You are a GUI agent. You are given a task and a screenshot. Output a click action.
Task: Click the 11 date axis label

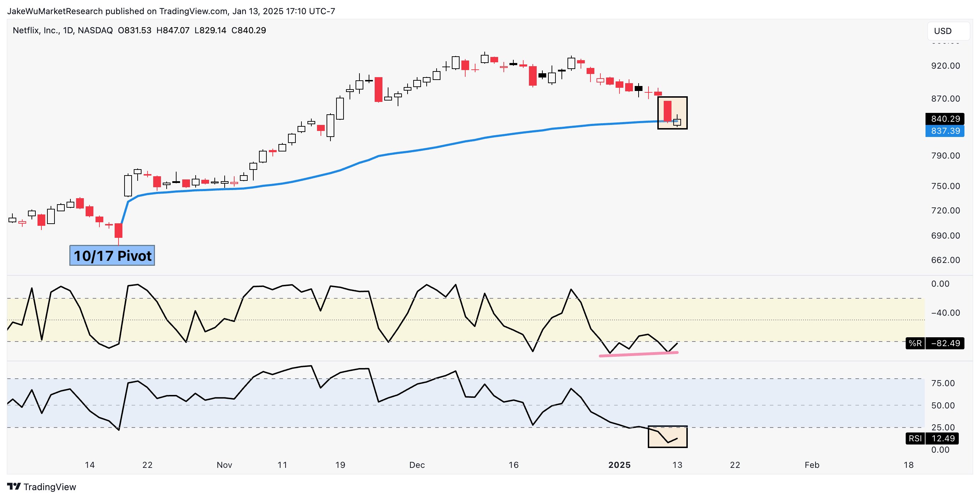click(x=282, y=465)
